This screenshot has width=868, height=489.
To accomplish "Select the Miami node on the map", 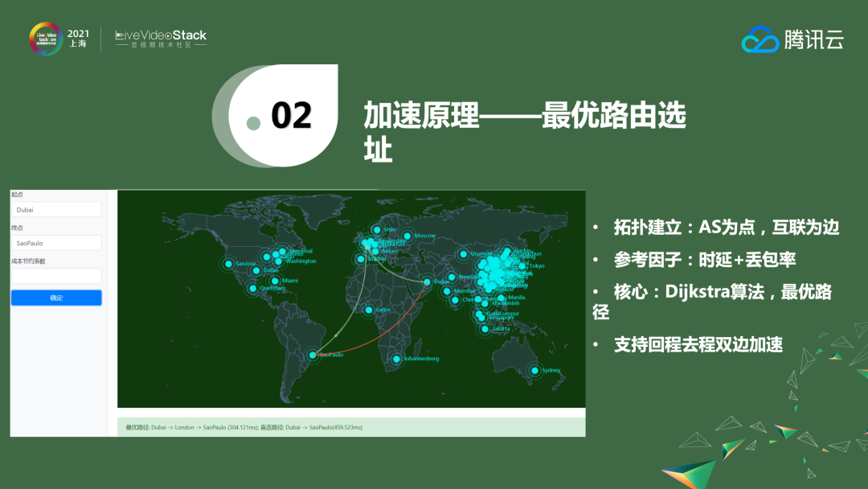I will coord(274,281).
